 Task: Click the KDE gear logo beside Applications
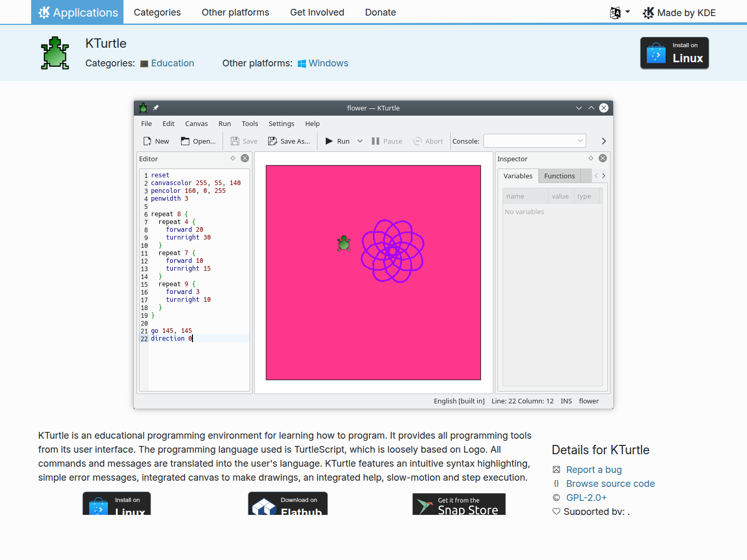(44, 12)
